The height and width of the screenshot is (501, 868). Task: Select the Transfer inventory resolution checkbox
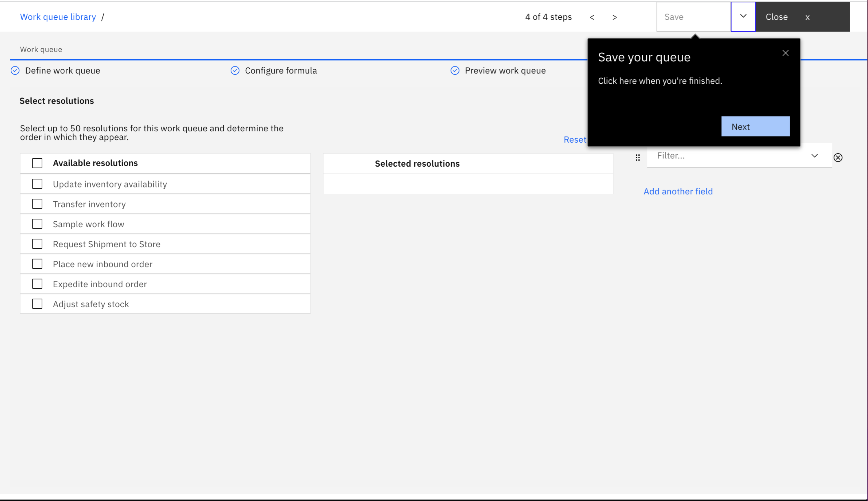point(37,204)
